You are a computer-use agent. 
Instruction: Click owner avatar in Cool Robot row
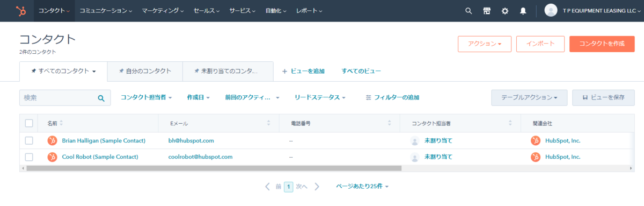(x=415, y=157)
